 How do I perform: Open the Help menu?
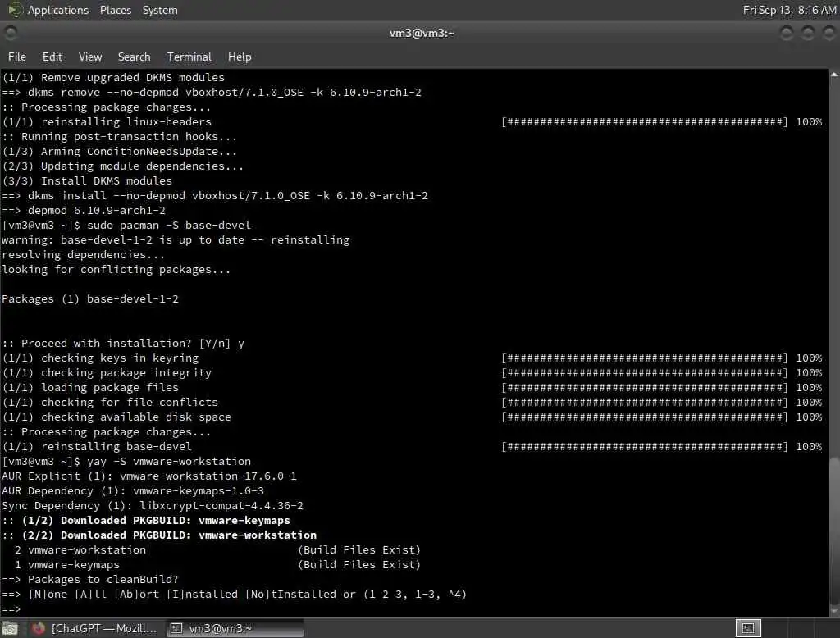click(x=240, y=57)
